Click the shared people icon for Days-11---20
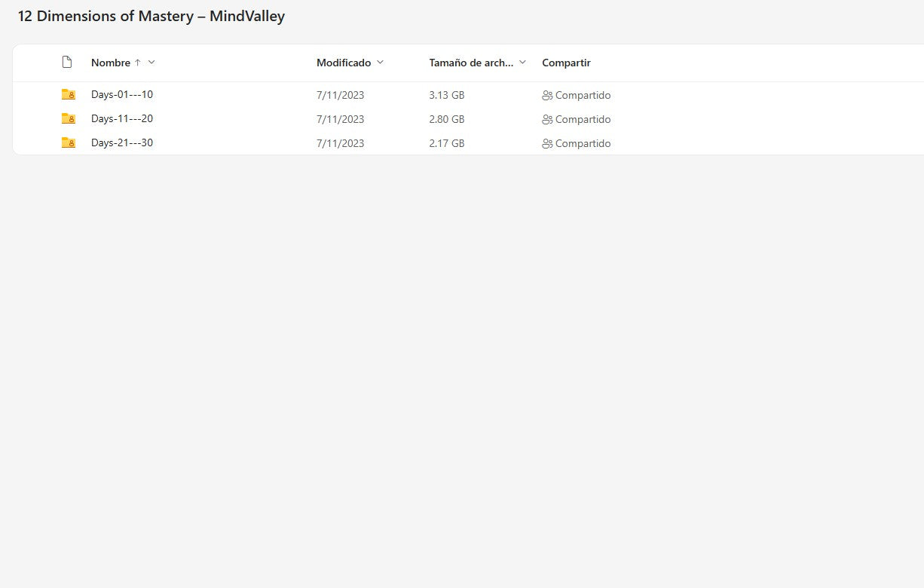This screenshot has width=924, height=588. click(x=547, y=120)
